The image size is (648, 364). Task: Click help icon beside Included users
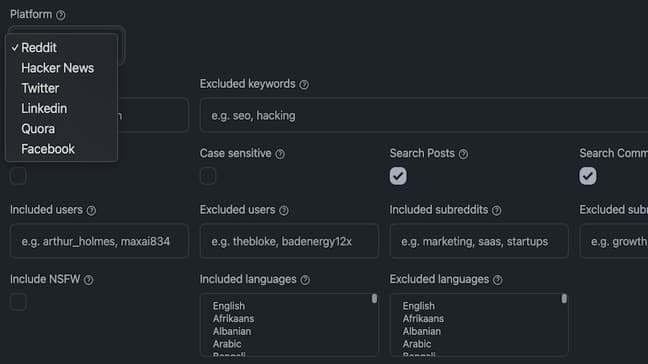91,211
